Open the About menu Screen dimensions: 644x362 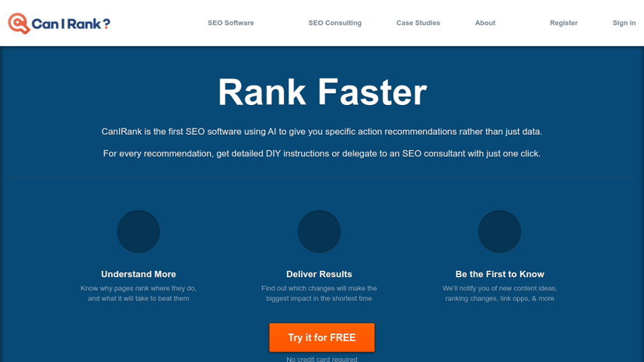pyautogui.click(x=485, y=23)
